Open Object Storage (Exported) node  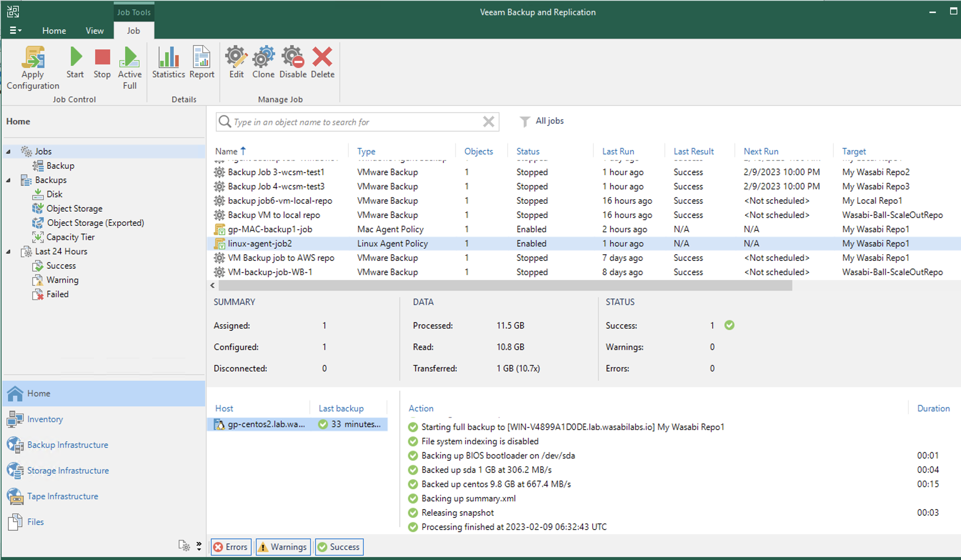pyautogui.click(x=88, y=223)
